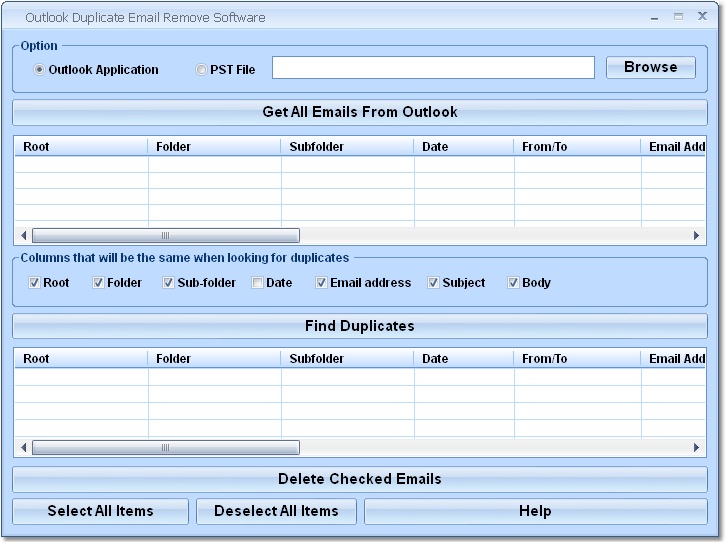Screen dimensions: 726x544
Task: Click Delete Checked Emails button
Action: click(360, 479)
